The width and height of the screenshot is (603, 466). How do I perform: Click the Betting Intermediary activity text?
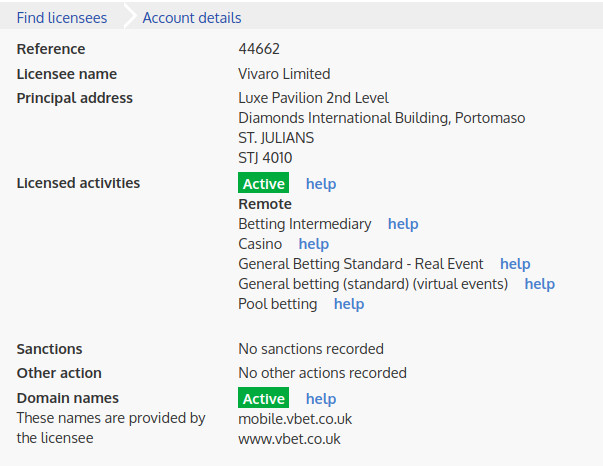tap(305, 224)
